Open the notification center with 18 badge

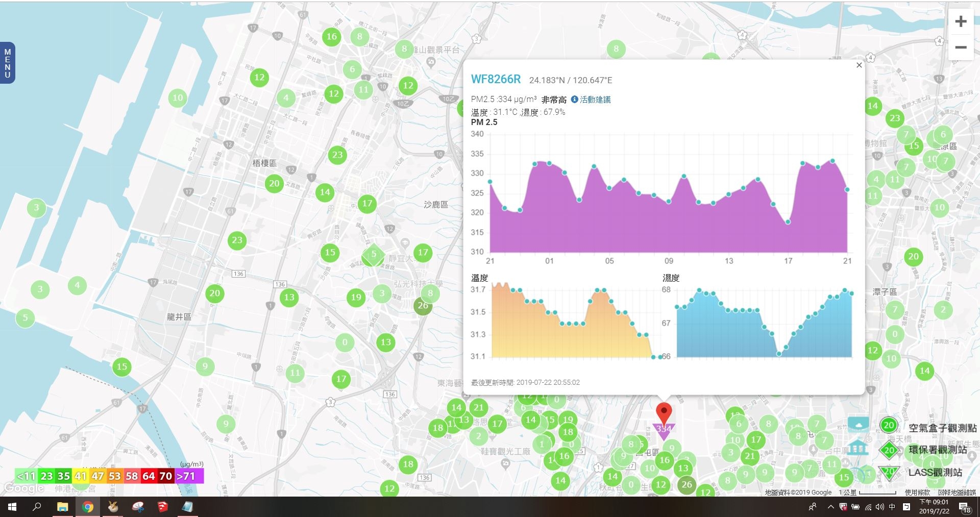(965, 507)
